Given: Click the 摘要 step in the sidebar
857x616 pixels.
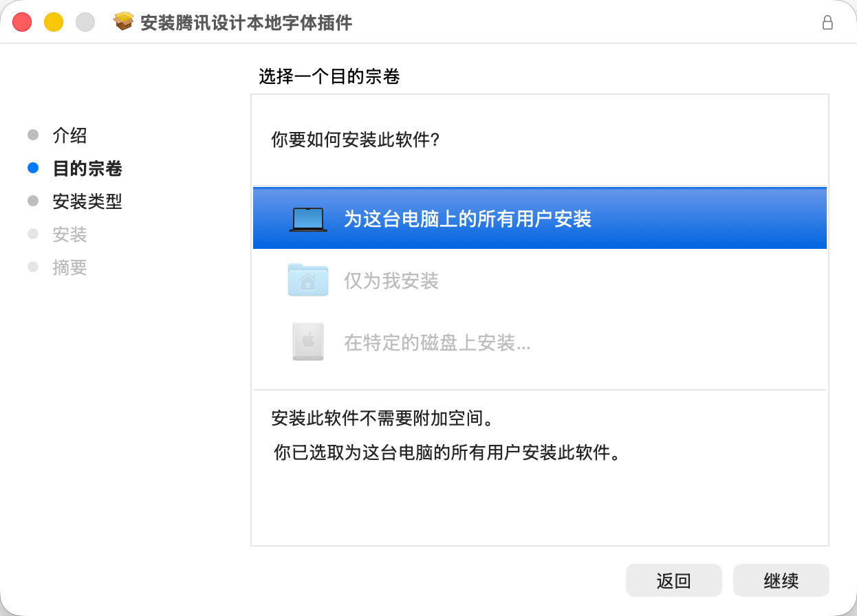Looking at the screenshot, I should pyautogui.click(x=70, y=267).
